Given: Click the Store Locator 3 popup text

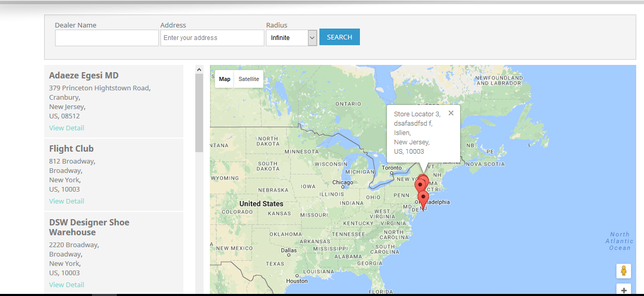Looking at the screenshot, I should 417,132.
